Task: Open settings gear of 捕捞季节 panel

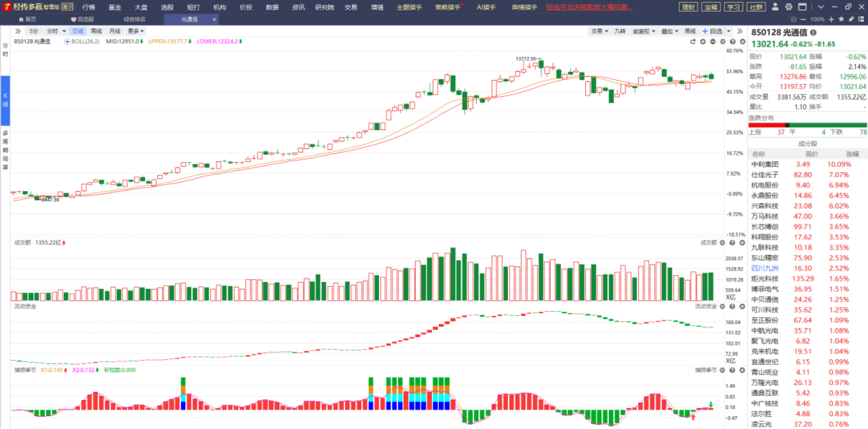Action: pyautogui.click(x=723, y=370)
